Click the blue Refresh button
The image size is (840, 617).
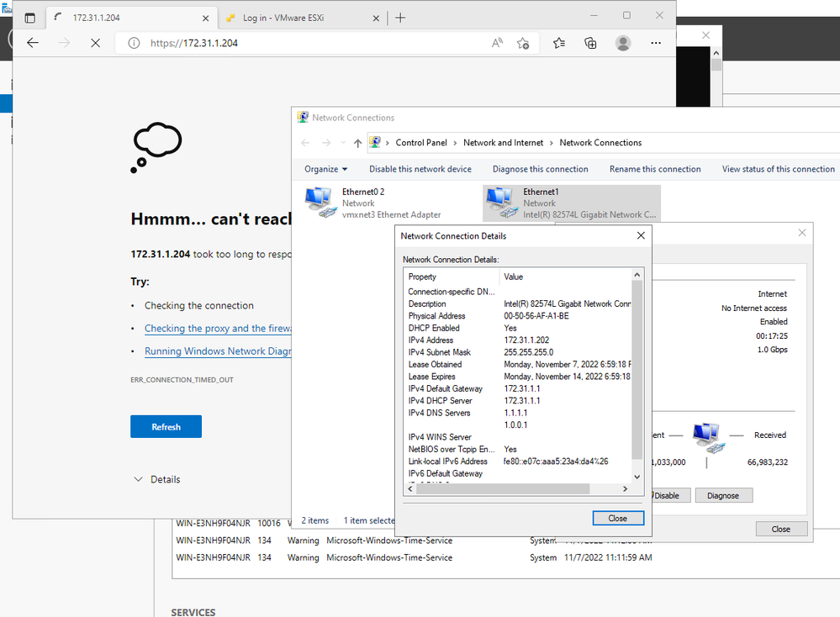pos(166,427)
